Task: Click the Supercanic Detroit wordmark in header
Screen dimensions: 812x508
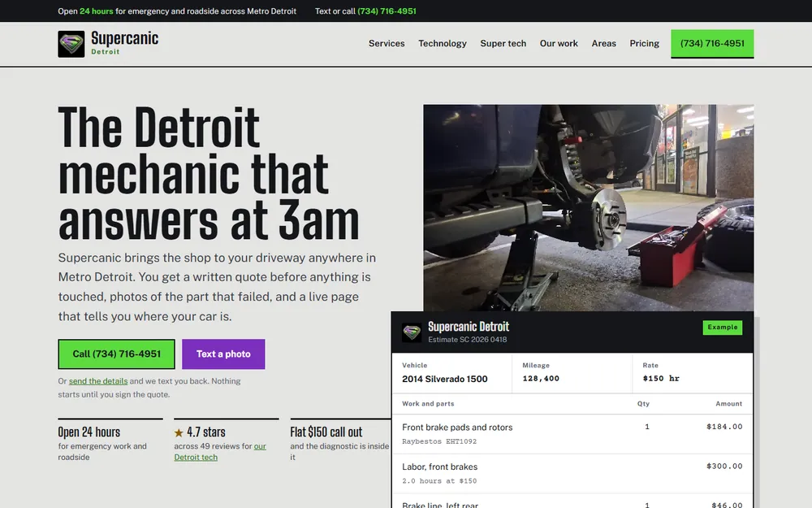Action: click(x=125, y=42)
